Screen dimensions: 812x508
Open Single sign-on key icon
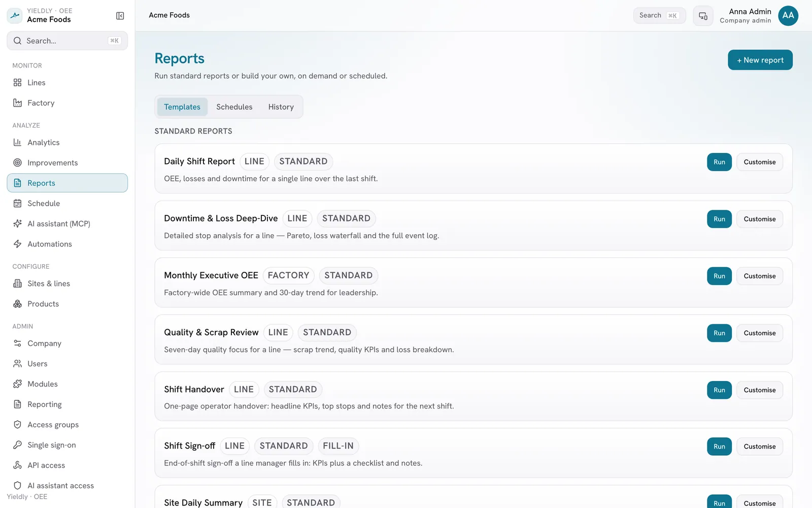(17, 445)
